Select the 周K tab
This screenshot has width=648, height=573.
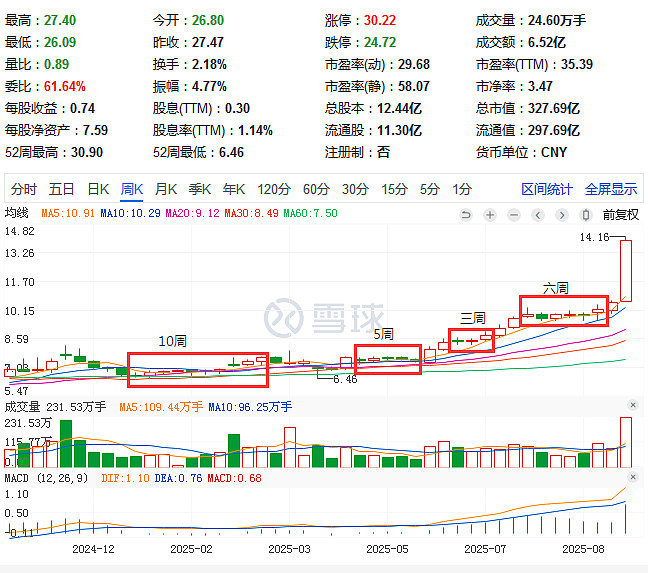[131, 189]
